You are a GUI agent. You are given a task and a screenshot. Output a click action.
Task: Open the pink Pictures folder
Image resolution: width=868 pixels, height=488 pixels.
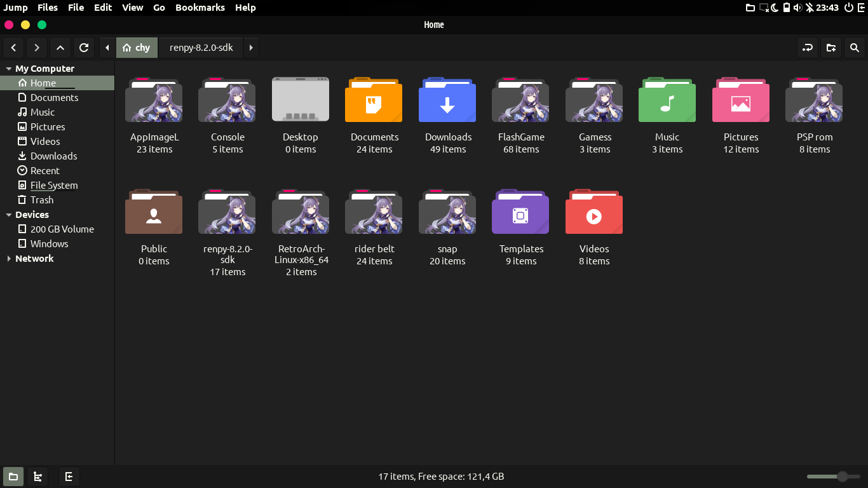[x=741, y=100]
